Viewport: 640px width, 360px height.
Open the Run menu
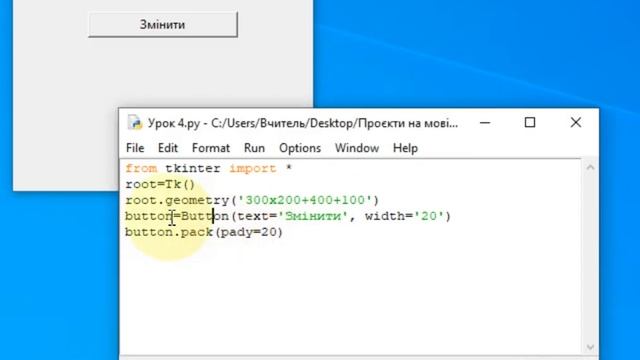(254, 148)
